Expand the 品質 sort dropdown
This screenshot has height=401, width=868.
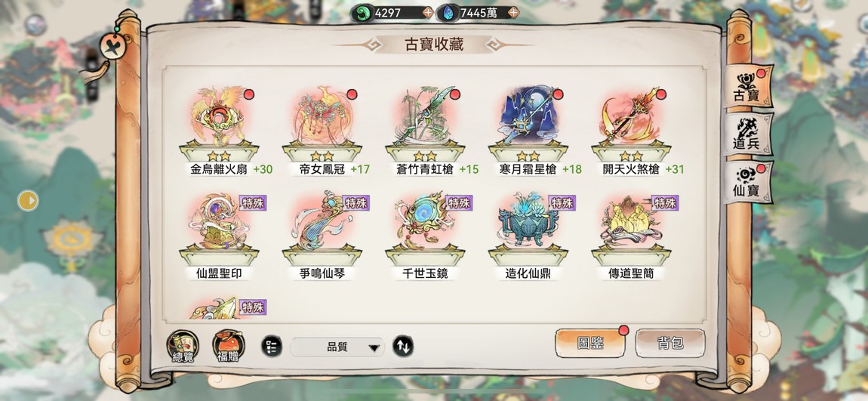coord(337,347)
